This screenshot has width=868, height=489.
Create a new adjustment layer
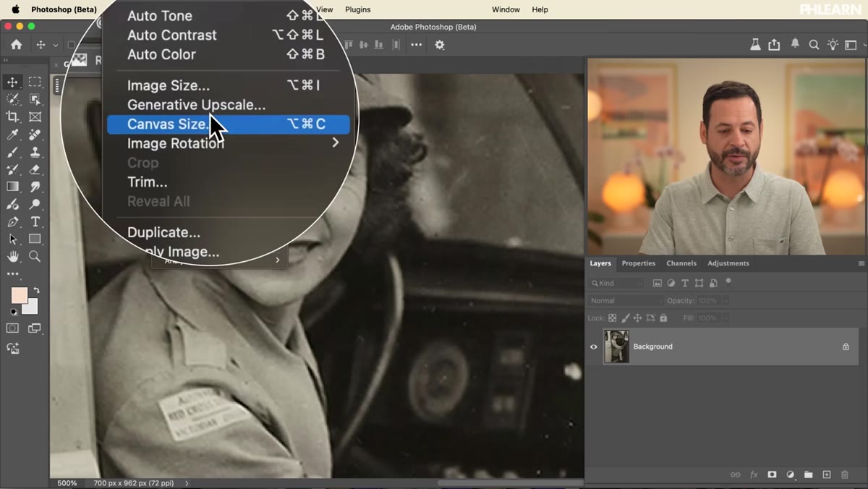[x=790, y=475]
